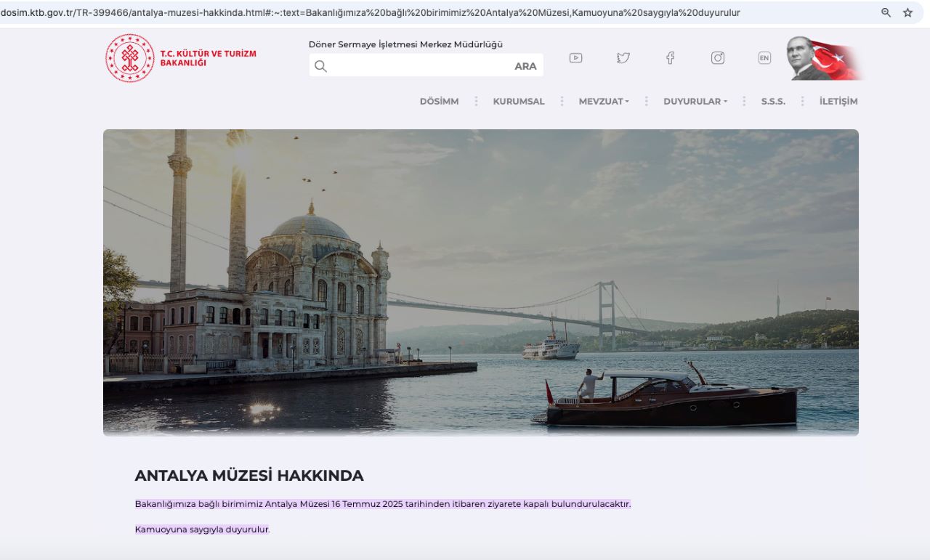This screenshot has height=560, width=930.
Task: Select the highlighted Kamuoyuna saygıyla duyurulur text
Action: click(x=202, y=529)
